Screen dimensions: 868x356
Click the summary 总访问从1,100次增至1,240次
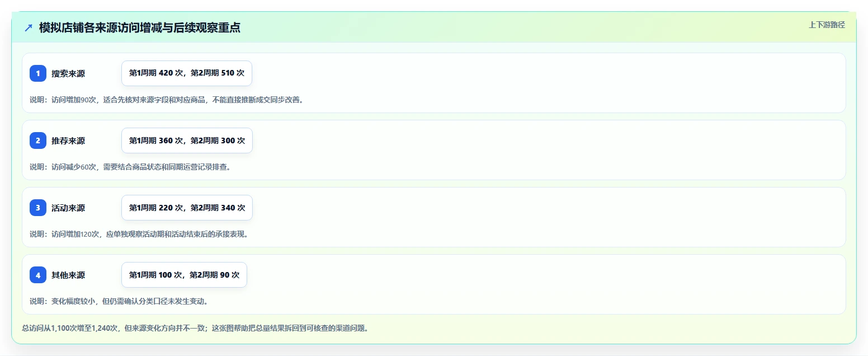coord(195,328)
